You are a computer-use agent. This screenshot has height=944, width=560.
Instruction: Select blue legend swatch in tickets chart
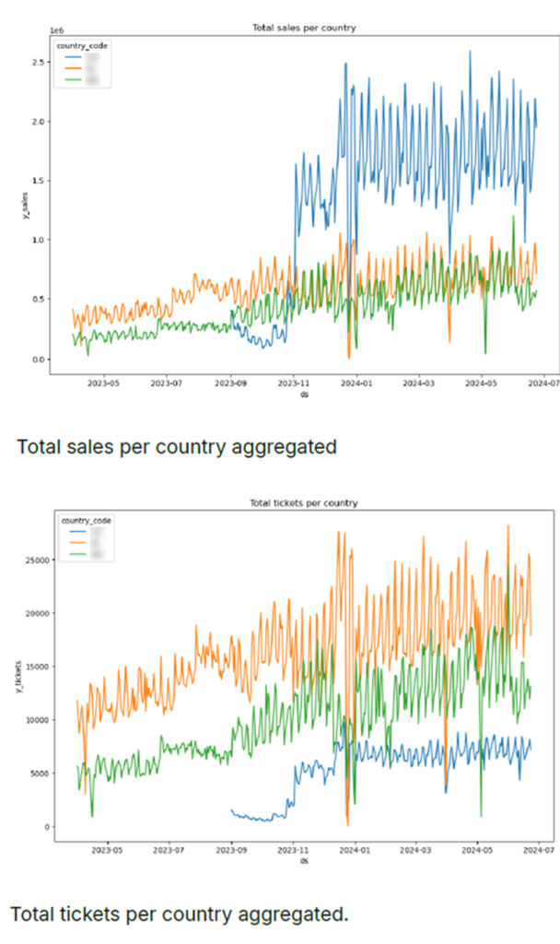(72, 532)
